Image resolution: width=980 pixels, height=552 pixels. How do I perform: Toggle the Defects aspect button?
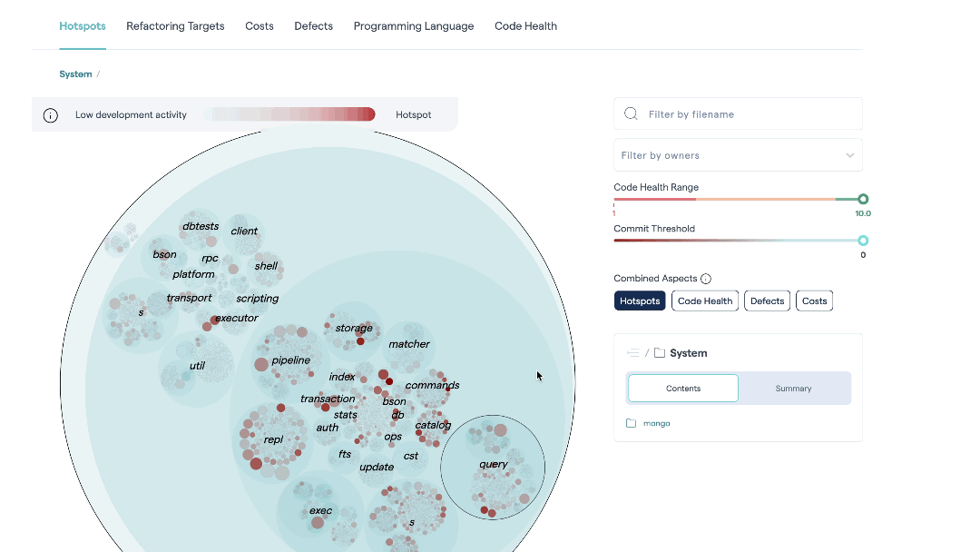767,301
